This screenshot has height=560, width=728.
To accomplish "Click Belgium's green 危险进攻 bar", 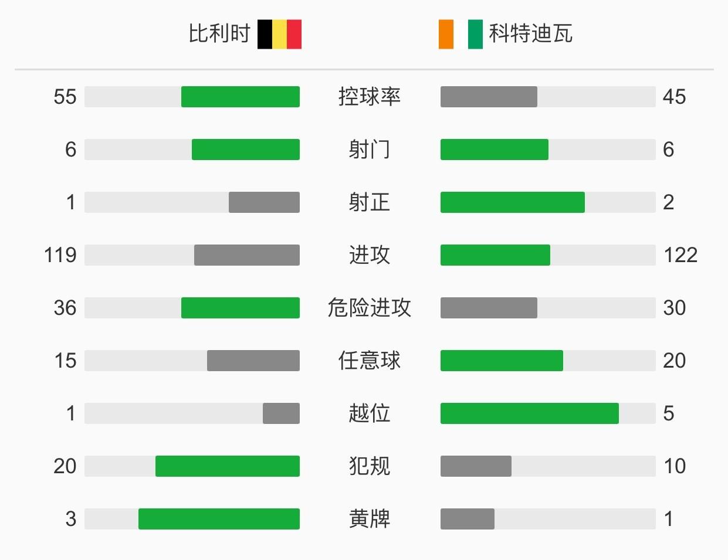I will [241, 308].
